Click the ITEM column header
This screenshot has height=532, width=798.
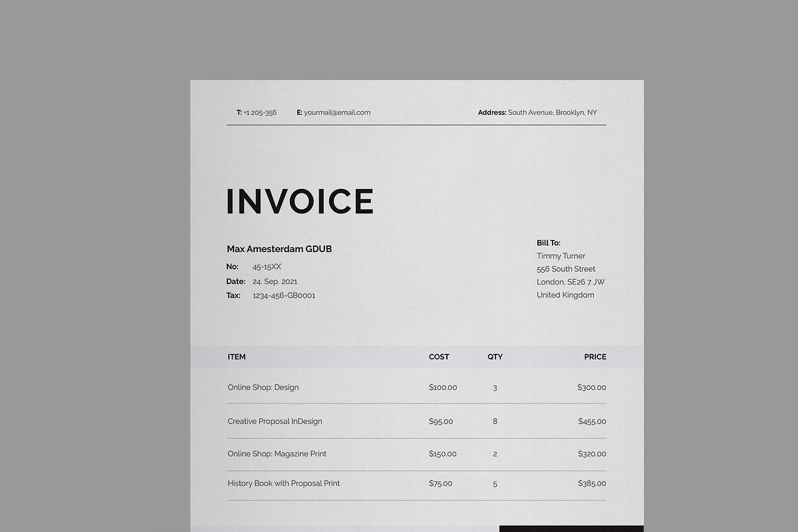(237, 357)
